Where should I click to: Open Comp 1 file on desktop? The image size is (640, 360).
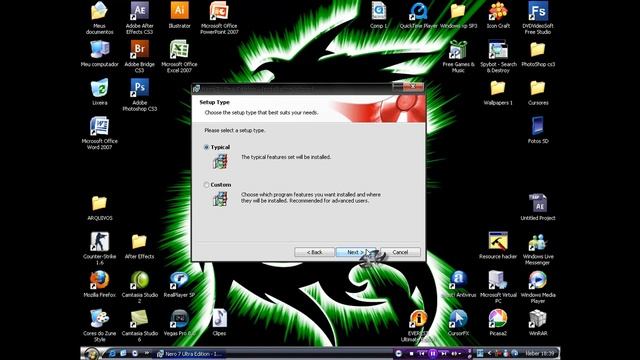coord(379,15)
